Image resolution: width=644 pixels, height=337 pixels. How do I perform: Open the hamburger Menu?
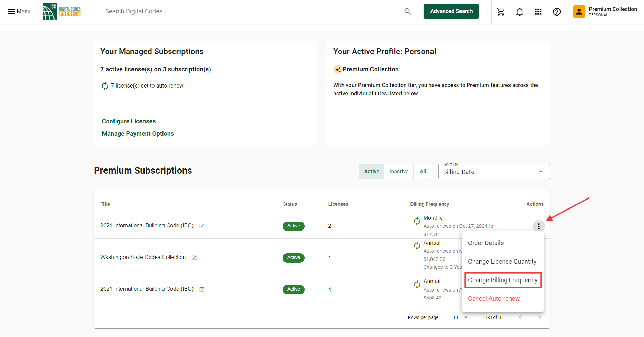point(19,11)
